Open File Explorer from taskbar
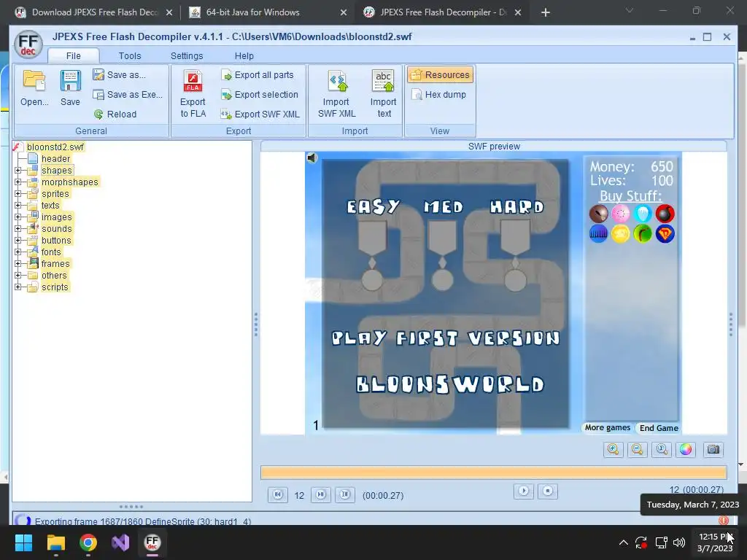This screenshot has height=560, width=747. tap(55, 542)
